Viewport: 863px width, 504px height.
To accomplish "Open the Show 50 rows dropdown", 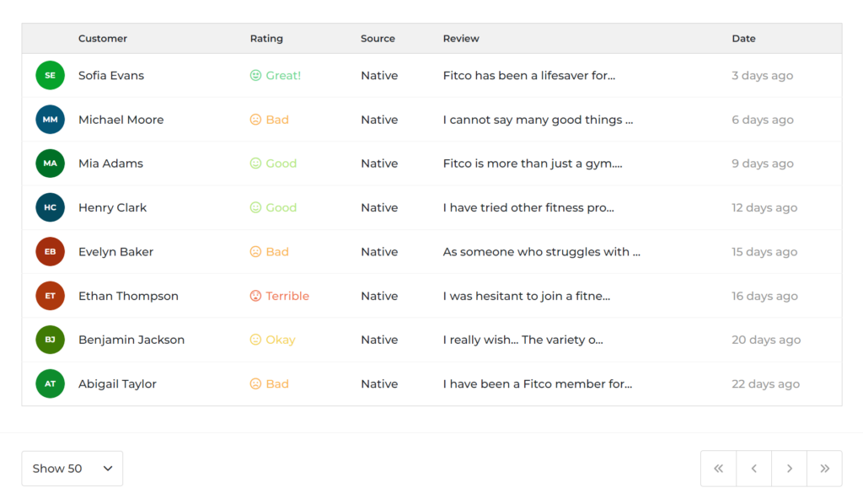I will click(x=72, y=469).
